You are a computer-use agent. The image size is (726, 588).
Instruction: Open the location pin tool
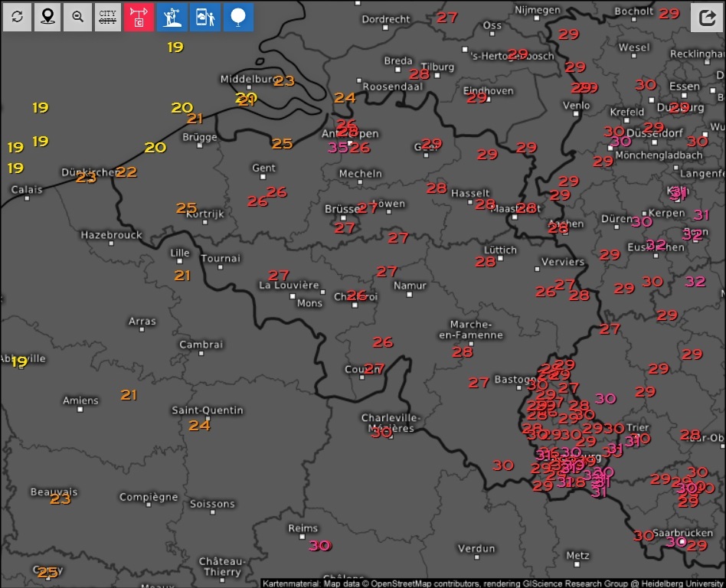(47, 17)
